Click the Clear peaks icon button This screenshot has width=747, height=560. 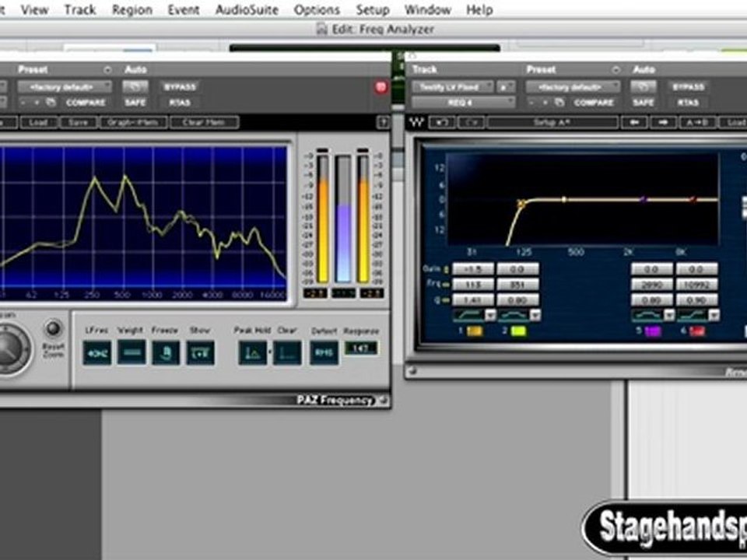click(x=287, y=353)
